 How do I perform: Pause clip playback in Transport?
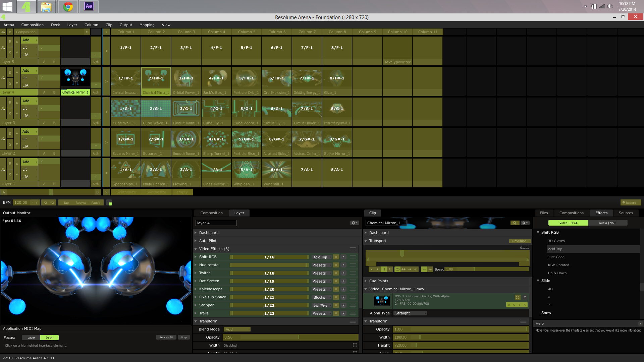point(384,269)
